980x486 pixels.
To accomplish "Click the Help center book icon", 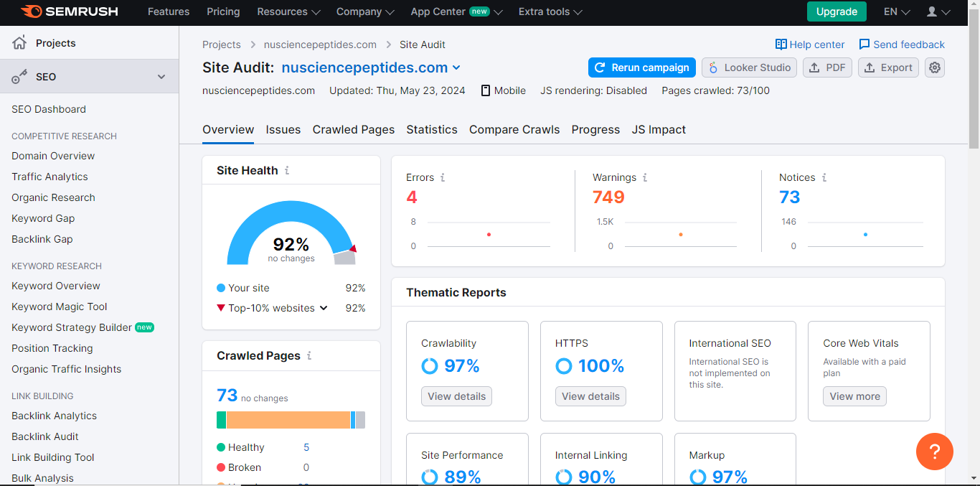I will [x=781, y=45].
